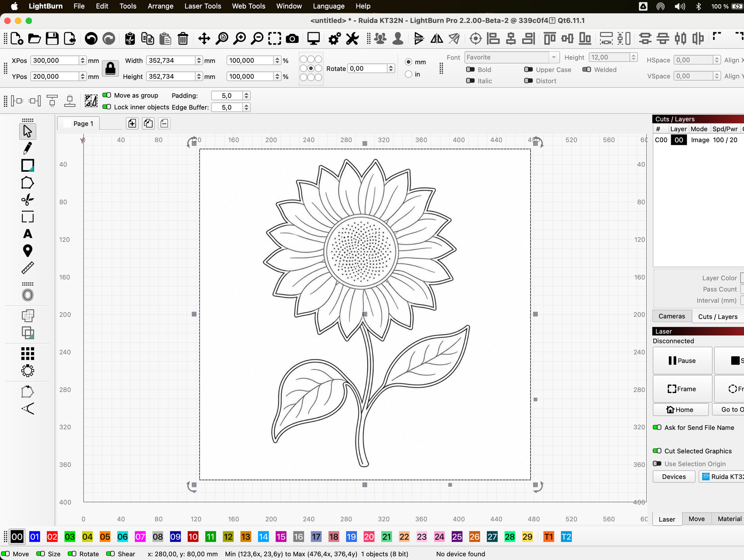Click Width value stepper arrows
This screenshot has height=560, width=744.
[x=199, y=60]
